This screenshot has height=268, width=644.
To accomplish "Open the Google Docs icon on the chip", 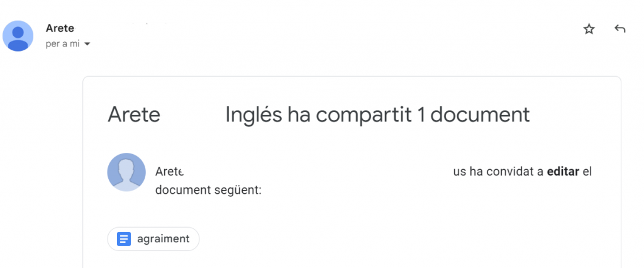I will point(124,239).
